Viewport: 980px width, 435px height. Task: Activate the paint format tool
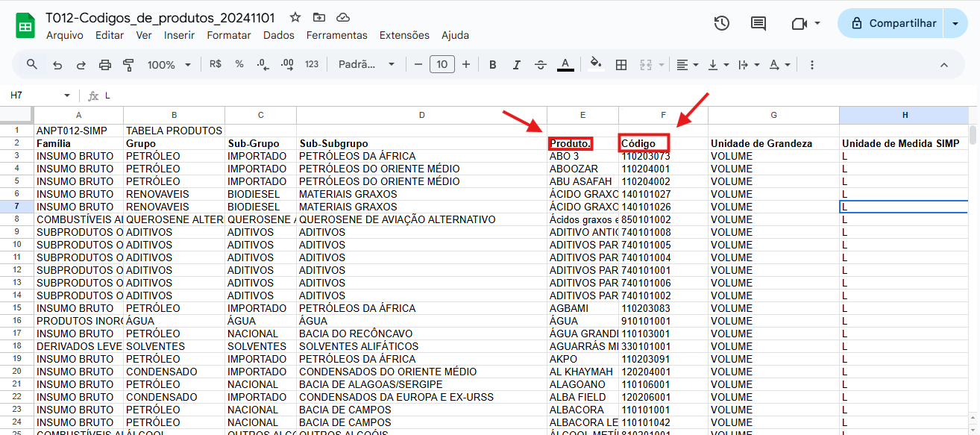click(x=128, y=65)
